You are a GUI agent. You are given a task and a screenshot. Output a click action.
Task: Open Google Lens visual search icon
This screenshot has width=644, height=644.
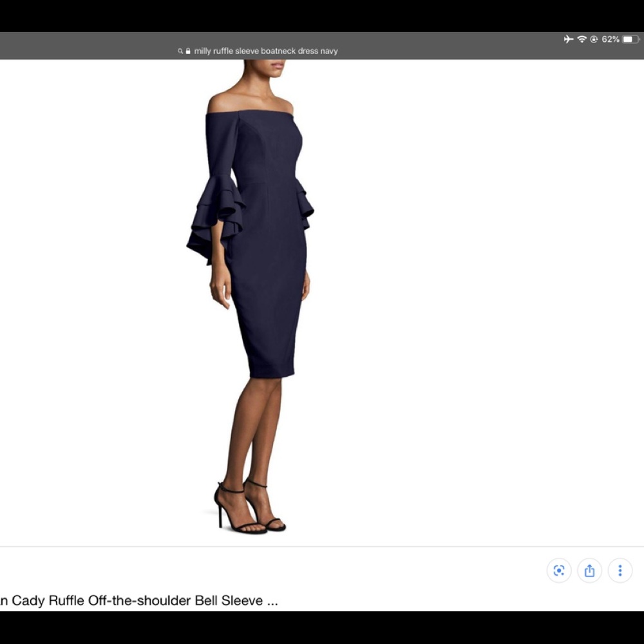pyautogui.click(x=558, y=571)
